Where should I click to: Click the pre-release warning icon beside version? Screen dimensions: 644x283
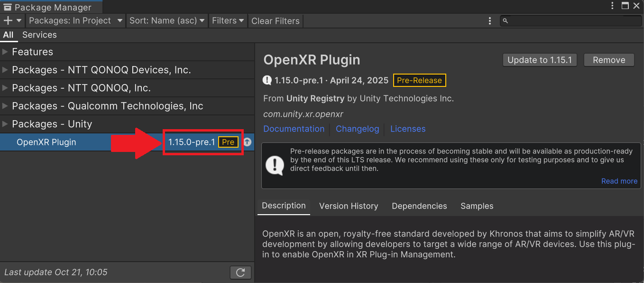pyautogui.click(x=267, y=80)
